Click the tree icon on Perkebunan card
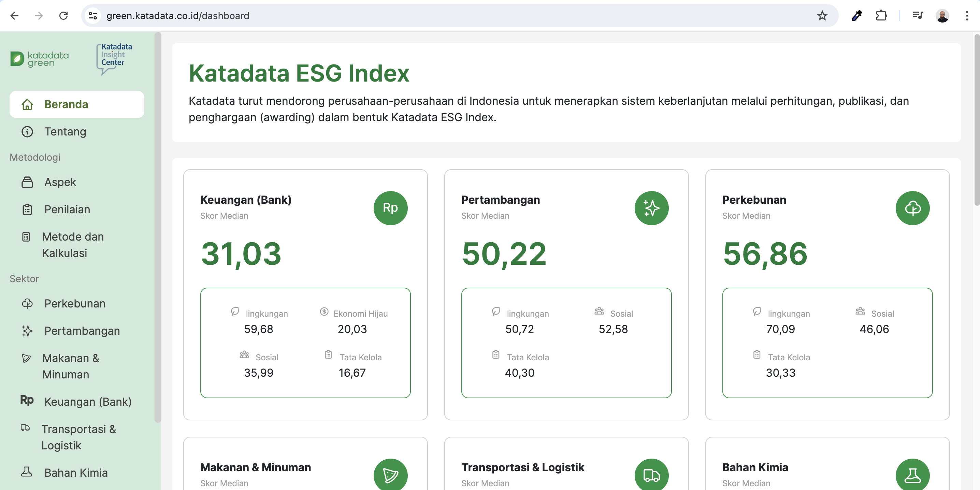The width and height of the screenshot is (980, 490). pyautogui.click(x=912, y=208)
